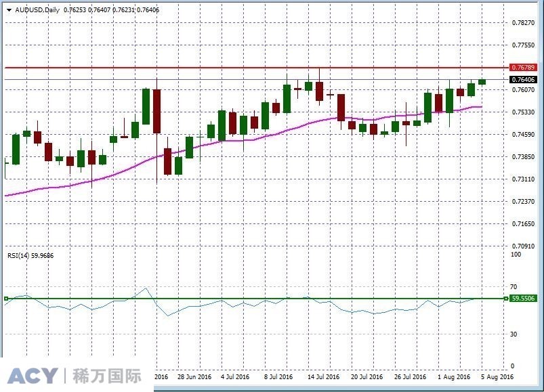Viewport: 544px width, 392px height.
Task: Click the 0.75330 price scale value
Action: [x=523, y=112]
